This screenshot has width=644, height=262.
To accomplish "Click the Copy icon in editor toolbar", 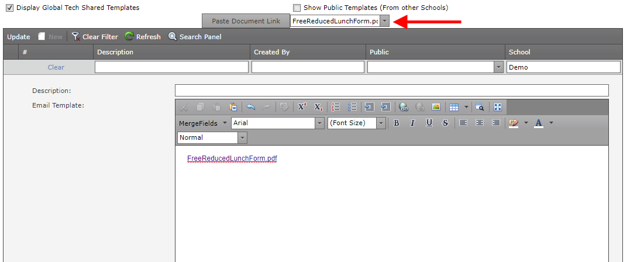I will 201,107.
